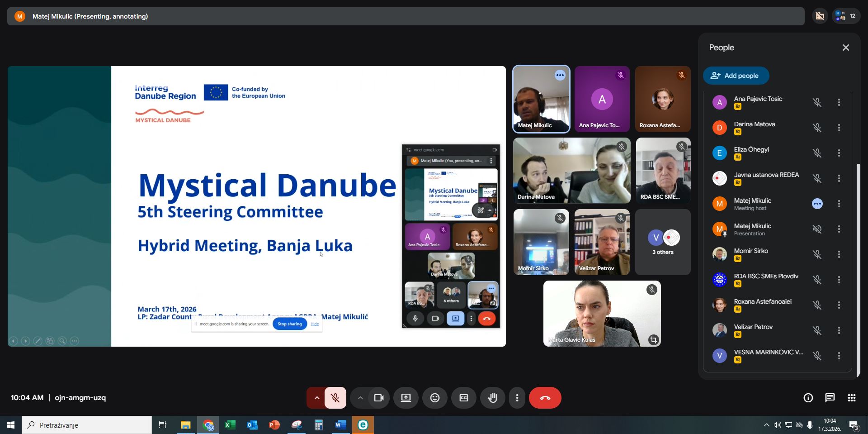Click the present screen icon
This screenshot has width=868, height=434.
point(406,398)
